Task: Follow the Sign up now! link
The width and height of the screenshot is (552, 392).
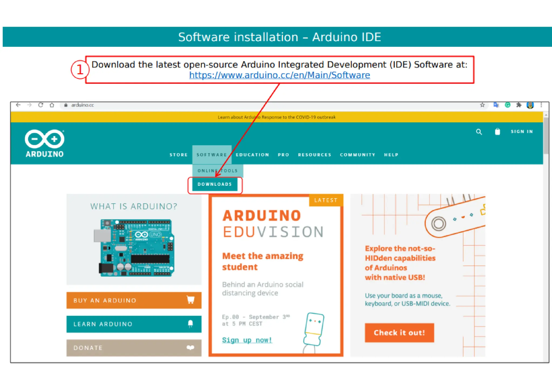Action: pos(247,340)
